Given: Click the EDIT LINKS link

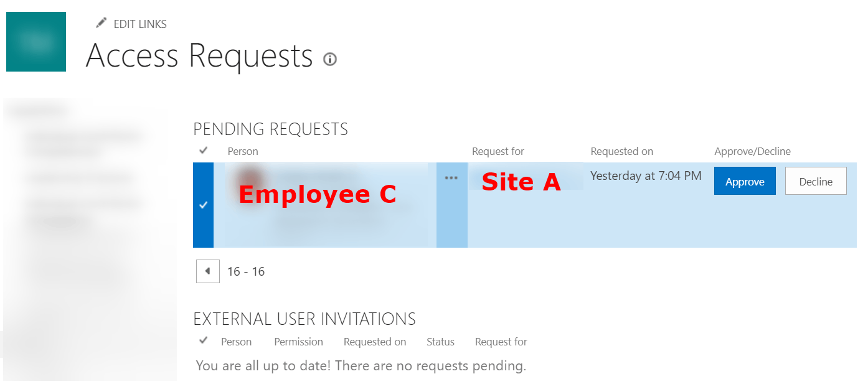Looking at the screenshot, I should pos(140,24).
